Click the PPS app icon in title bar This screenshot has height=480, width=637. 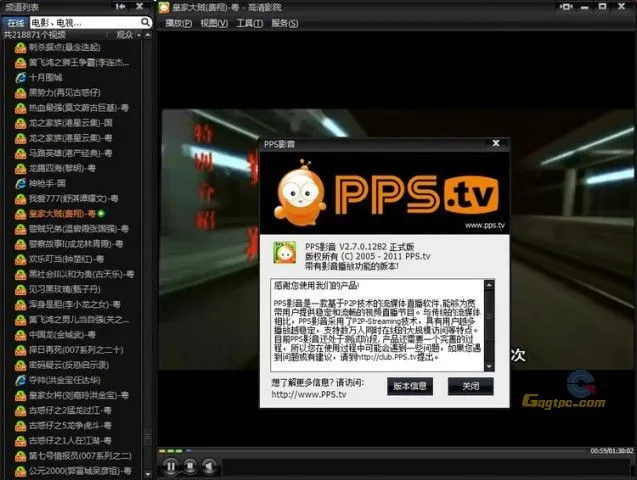(x=164, y=7)
